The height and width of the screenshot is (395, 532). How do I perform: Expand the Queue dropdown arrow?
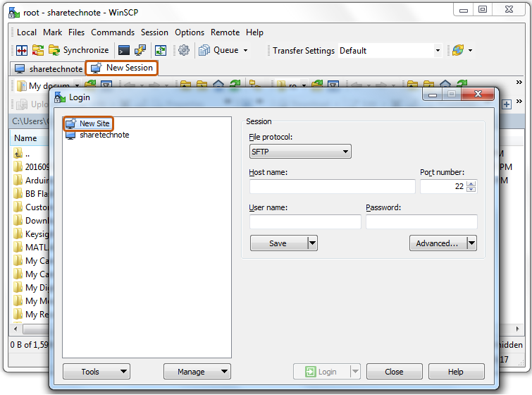[x=245, y=51]
